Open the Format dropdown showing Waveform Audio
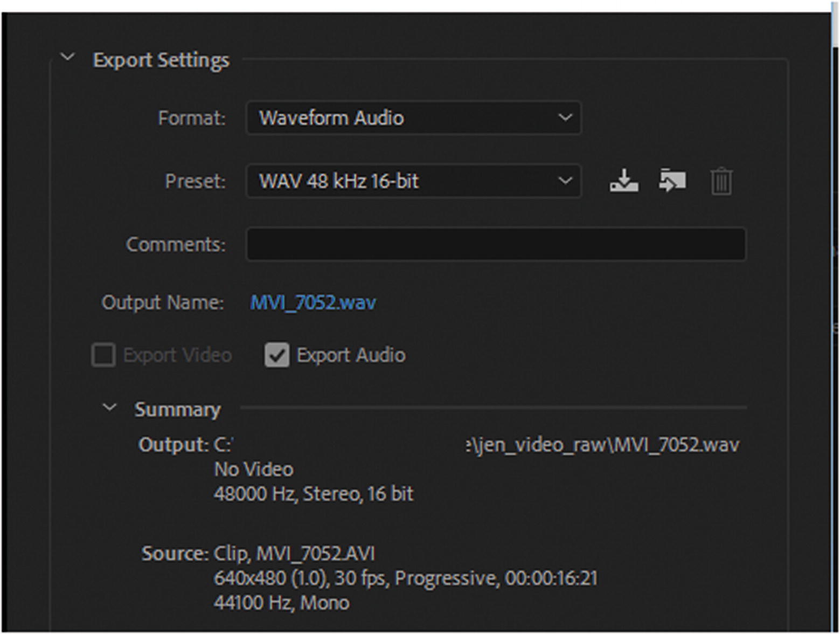This screenshot has width=840, height=634. click(x=413, y=118)
